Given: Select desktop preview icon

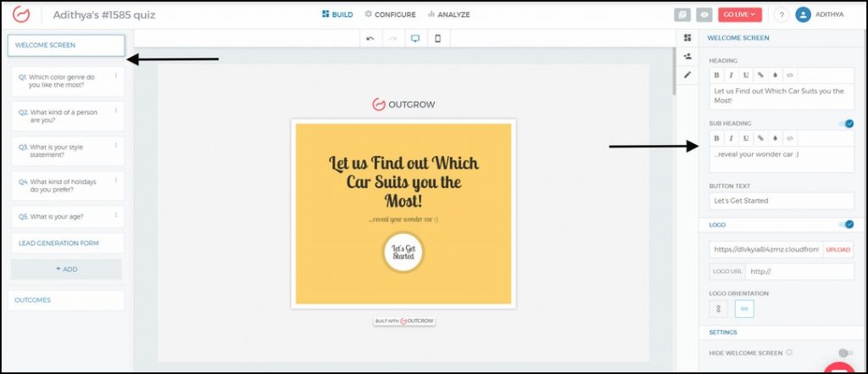Looking at the screenshot, I should pyautogui.click(x=415, y=39).
